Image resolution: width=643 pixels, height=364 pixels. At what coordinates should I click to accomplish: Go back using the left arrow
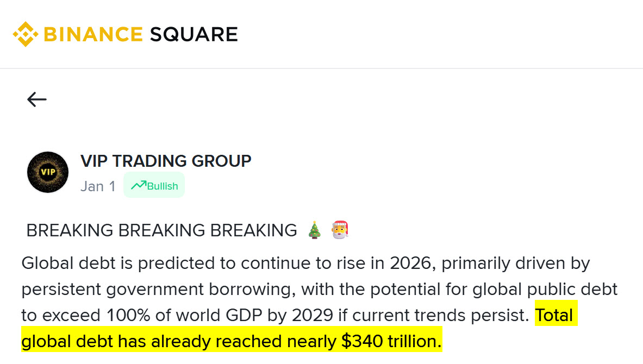37,99
